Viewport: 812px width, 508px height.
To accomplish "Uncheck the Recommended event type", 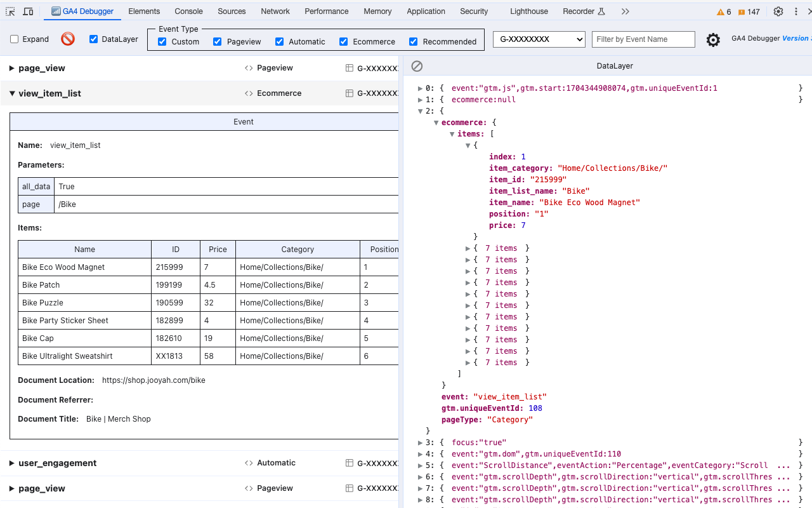I will pyautogui.click(x=413, y=41).
